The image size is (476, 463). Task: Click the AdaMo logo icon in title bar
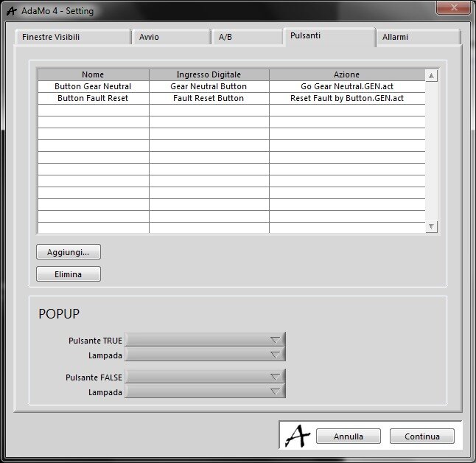click(11, 11)
